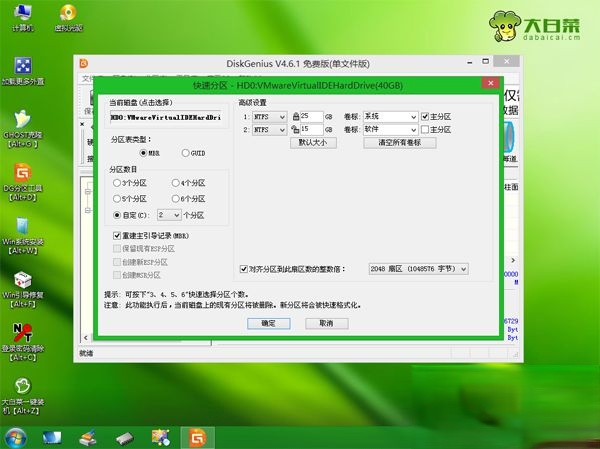Click the monitor icon in the taskbar
The image size is (600, 449).
52,438
